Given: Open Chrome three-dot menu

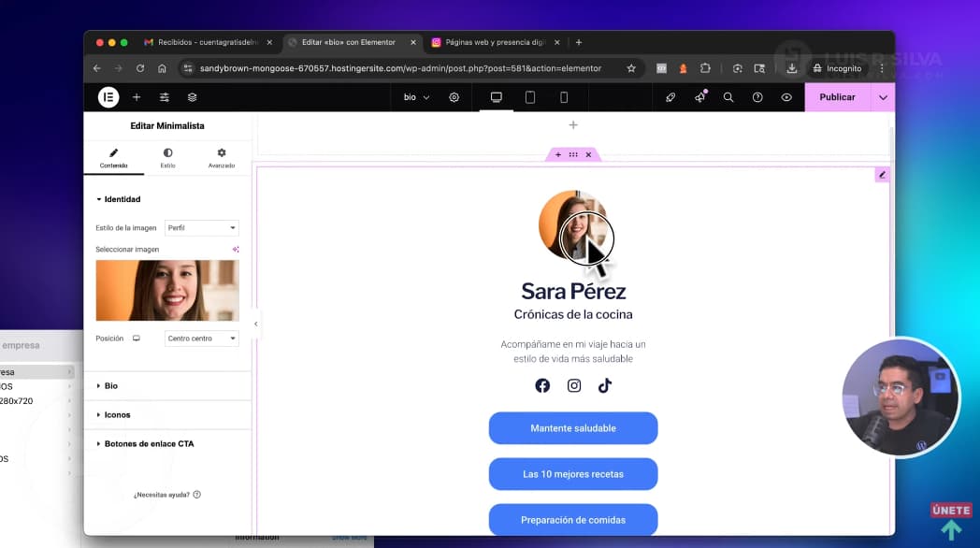Looking at the screenshot, I should click(882, 69).
